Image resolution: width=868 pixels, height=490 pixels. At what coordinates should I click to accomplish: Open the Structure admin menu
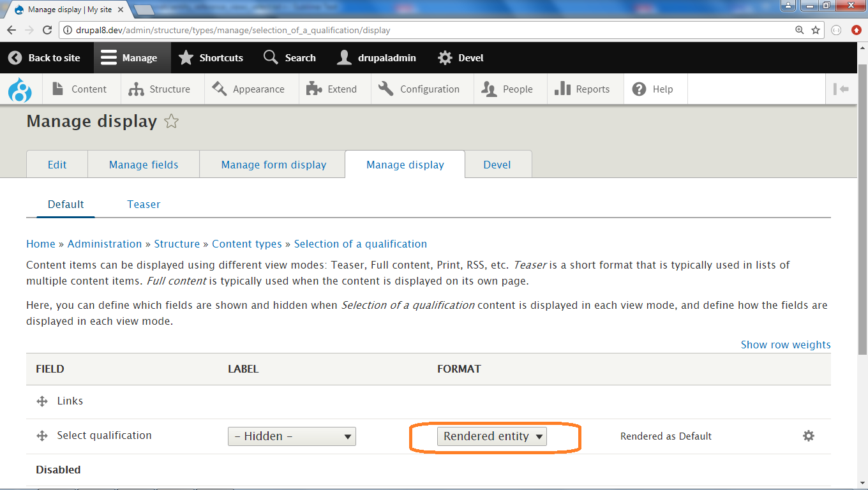point(160,89)
